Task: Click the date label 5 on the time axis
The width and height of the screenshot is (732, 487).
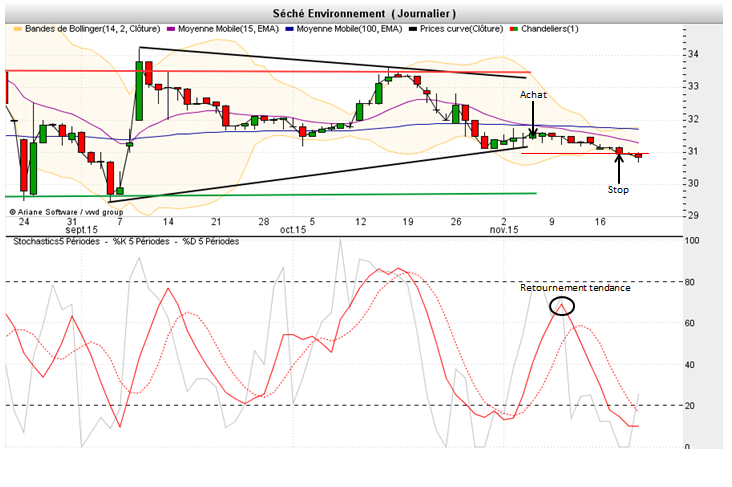Action: click(x=312, y=221)
